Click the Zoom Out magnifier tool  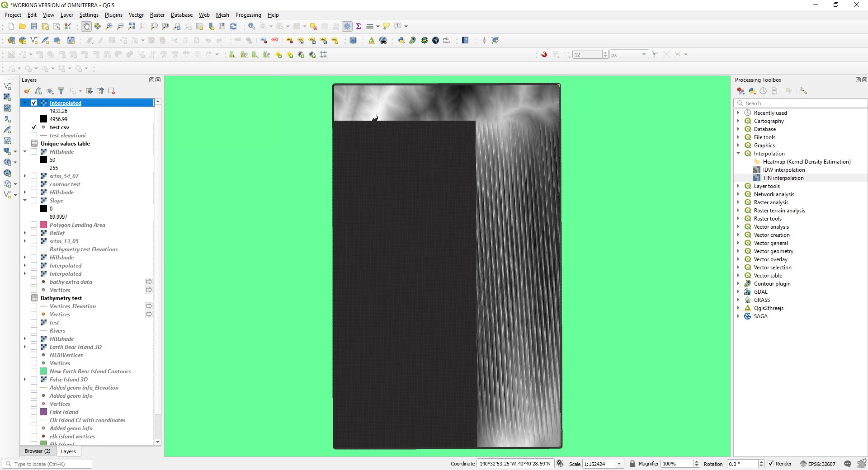120,26
